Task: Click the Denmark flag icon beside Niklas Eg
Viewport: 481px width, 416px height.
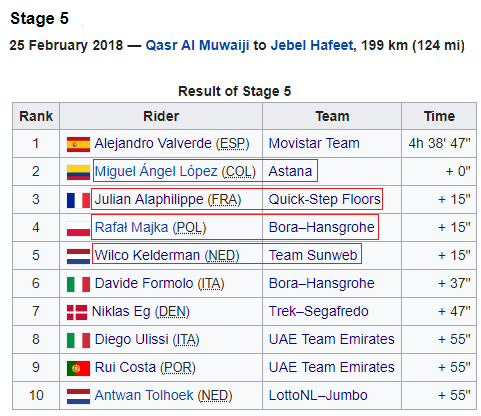Action: (x=77, y=312)
